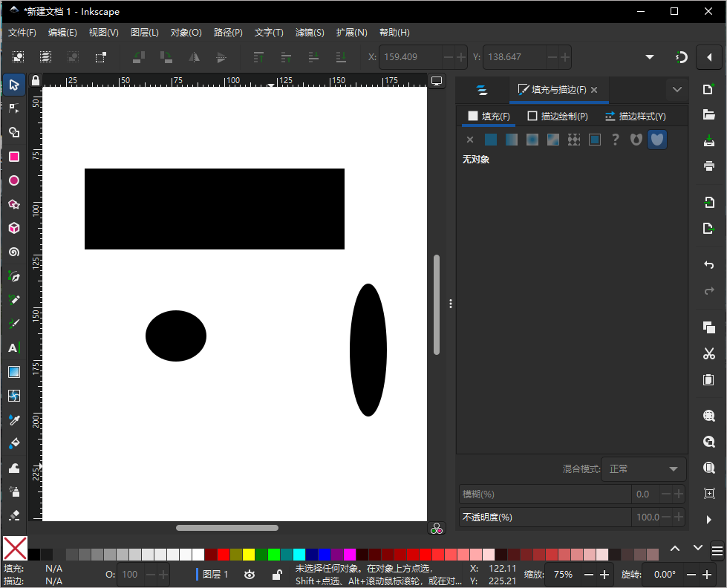The image size is (727, 588).
Task: Toggle visibility of 图层 1 with the eye icon
Action: [249, 574]
